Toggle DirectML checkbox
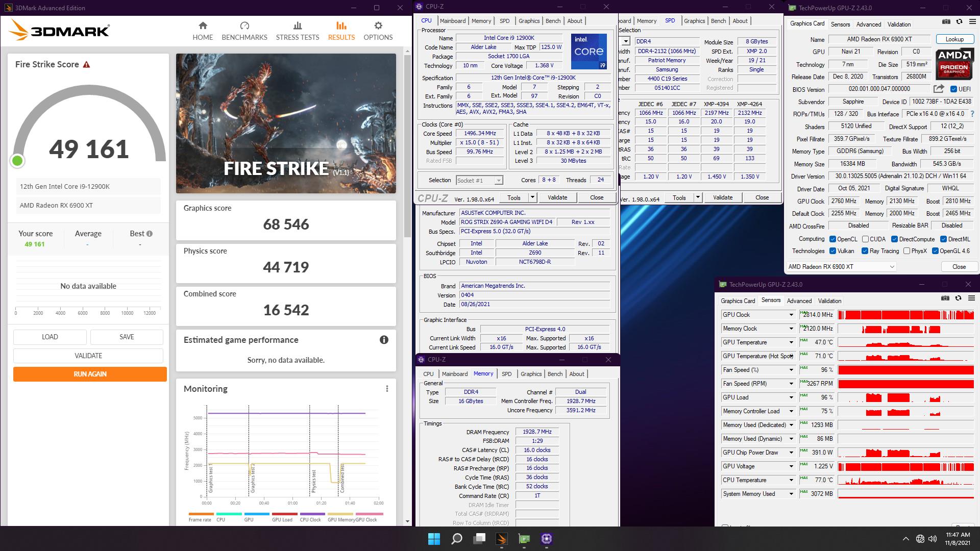 [x=943, y=239]
